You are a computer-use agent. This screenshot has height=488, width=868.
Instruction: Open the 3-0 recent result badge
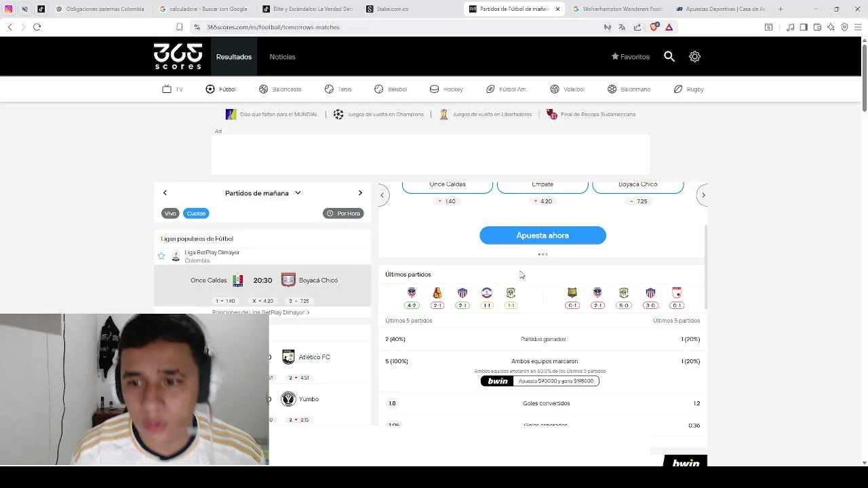click(x=650, y=306)
